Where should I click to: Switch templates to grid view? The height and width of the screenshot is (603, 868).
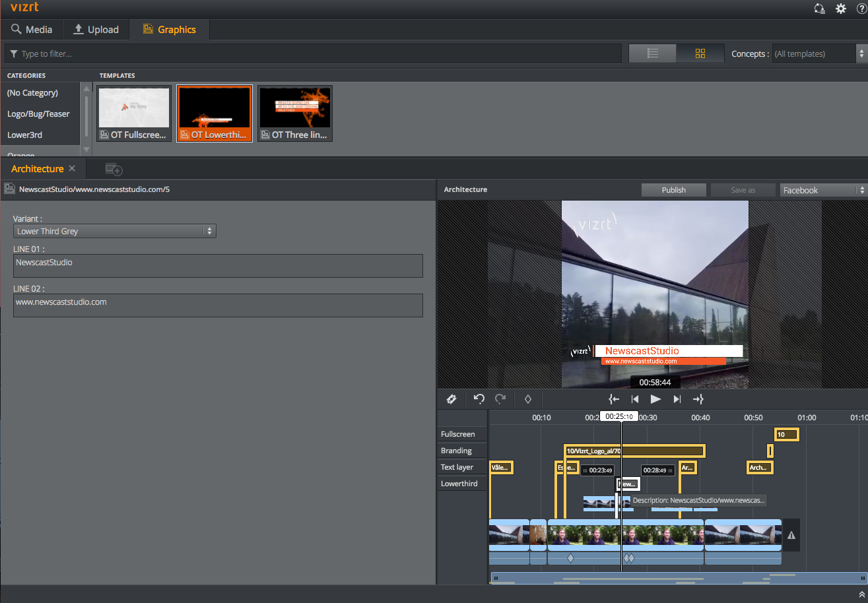700,53
